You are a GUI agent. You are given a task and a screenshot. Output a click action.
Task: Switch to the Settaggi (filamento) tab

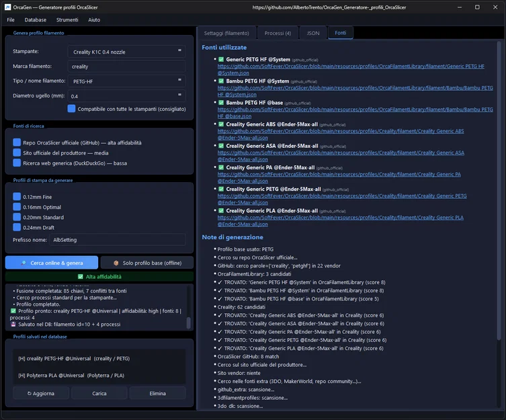pyautogui.click(x=226, y=33)
